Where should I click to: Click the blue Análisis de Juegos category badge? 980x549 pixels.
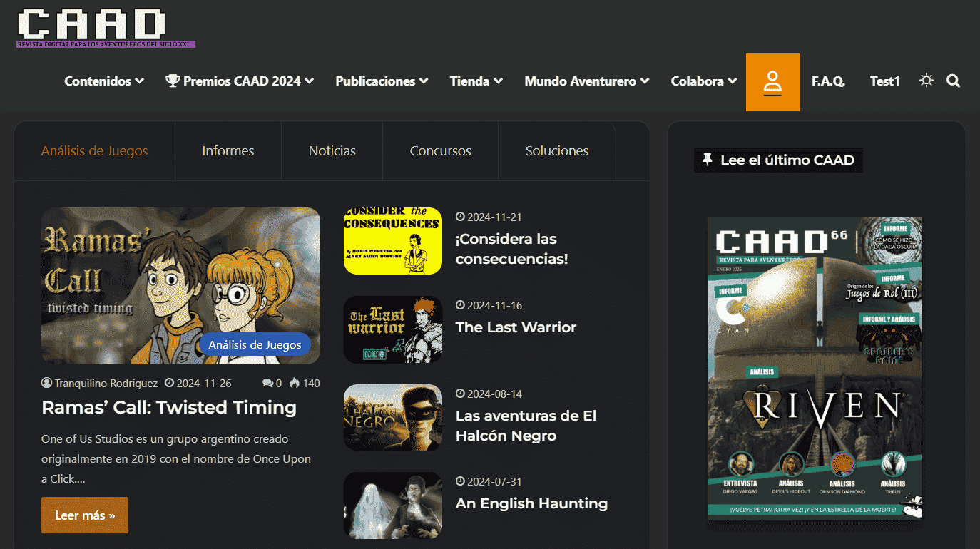[255, 345]
